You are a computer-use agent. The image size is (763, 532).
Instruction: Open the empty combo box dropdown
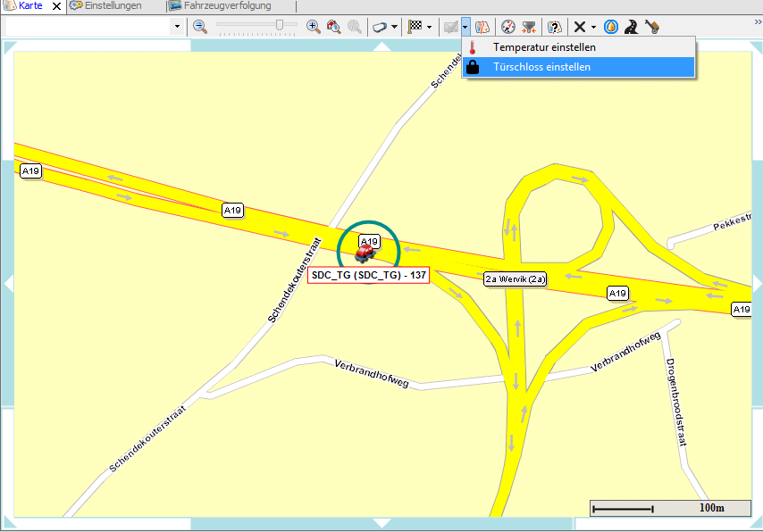tap(177, 27)
